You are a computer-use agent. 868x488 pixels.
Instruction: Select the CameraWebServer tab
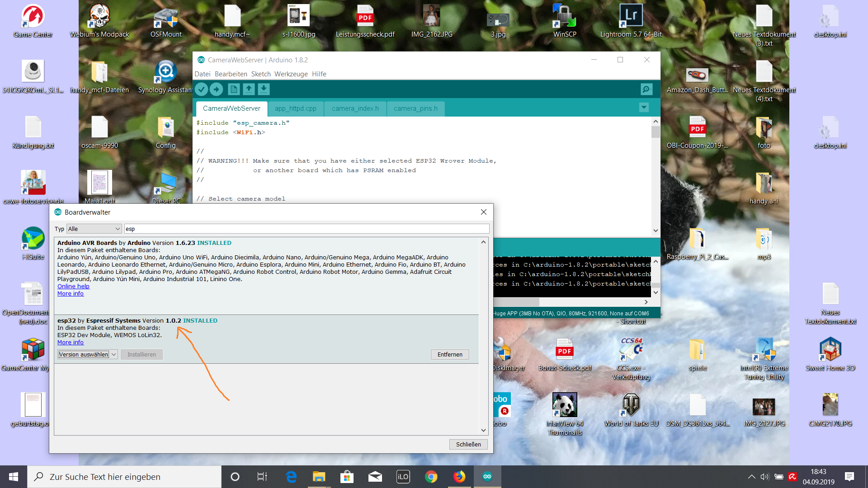[x=231, y=108]
